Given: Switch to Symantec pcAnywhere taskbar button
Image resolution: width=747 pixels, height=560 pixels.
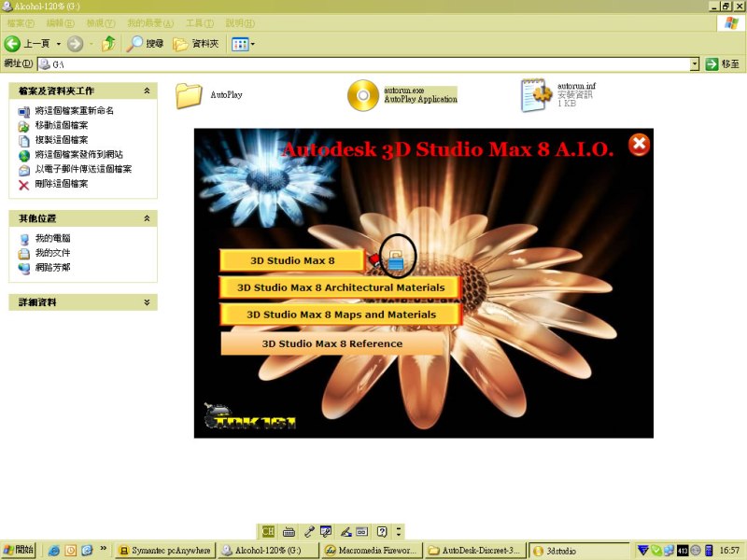Looking at the screenshot, I should click(166, 551).
